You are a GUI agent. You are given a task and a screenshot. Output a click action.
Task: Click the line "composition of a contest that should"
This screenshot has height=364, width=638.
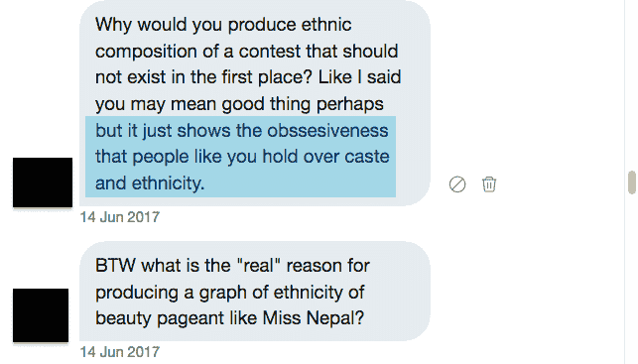tap(247, 52)
